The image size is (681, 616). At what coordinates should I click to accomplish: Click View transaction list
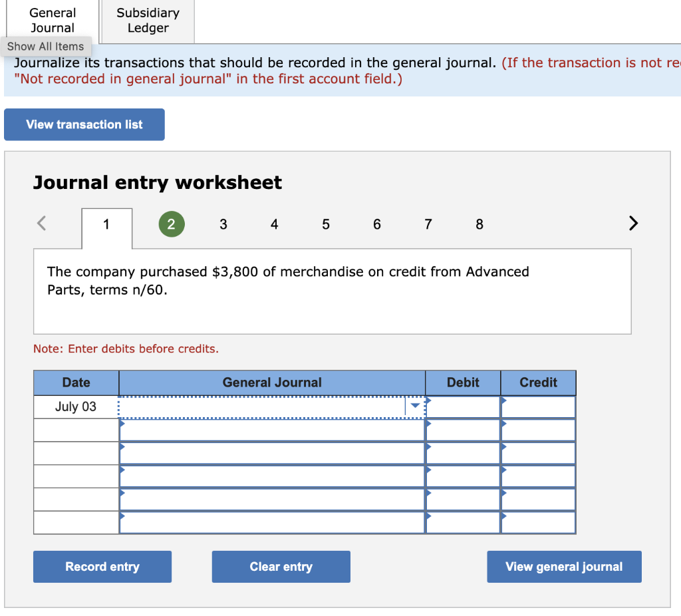tap(84, 124)
